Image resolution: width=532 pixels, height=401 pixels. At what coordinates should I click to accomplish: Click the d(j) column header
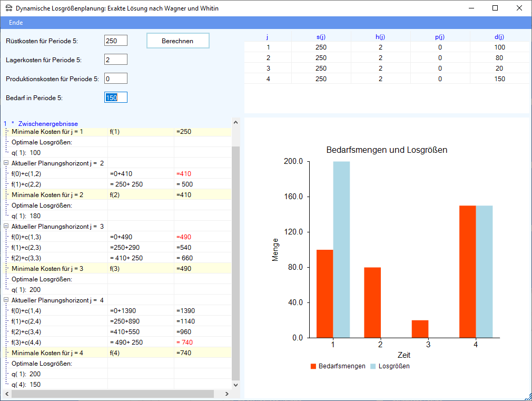coord(499,37)
